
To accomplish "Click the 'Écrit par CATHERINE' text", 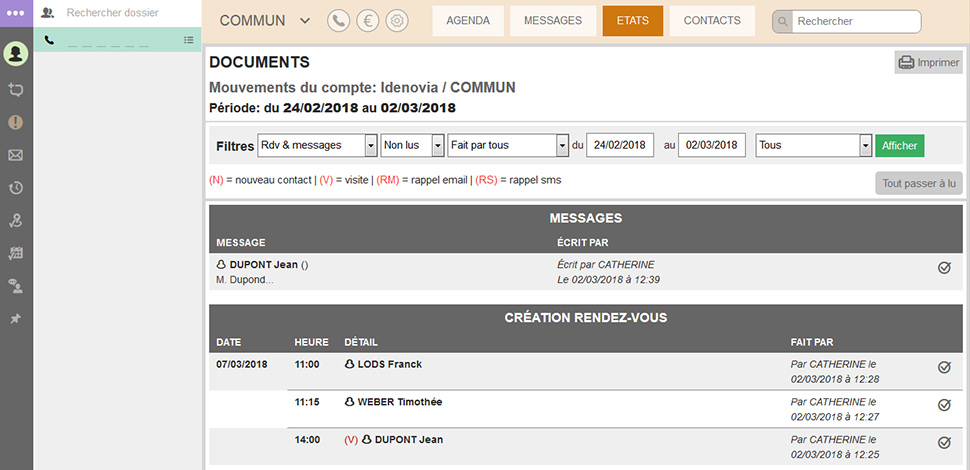I will point(606,265).
